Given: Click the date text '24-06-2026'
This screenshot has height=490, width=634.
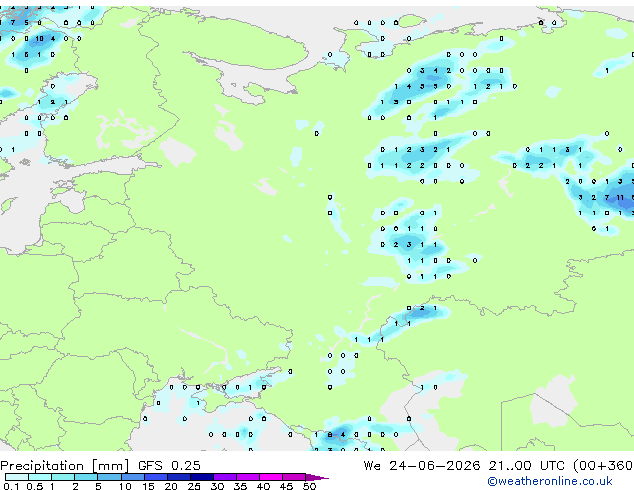Looking at the screenshot, I should 435,466.
